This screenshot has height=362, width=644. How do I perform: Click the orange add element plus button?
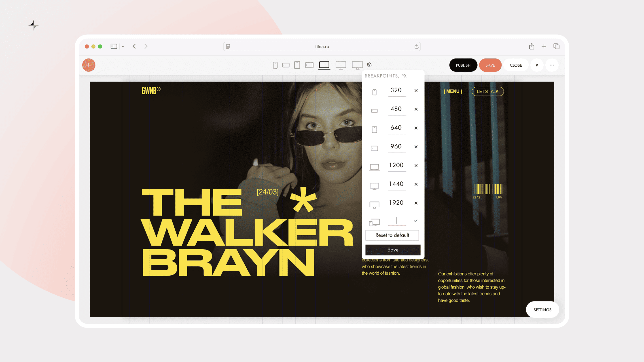(89, 65)
